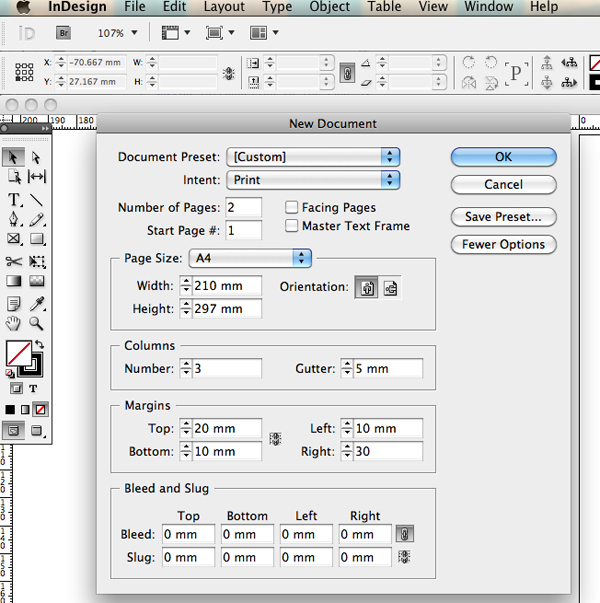Open the Layout menu
Screen dimensions: 600x603
pyautogui.click(x=224, y=7)
